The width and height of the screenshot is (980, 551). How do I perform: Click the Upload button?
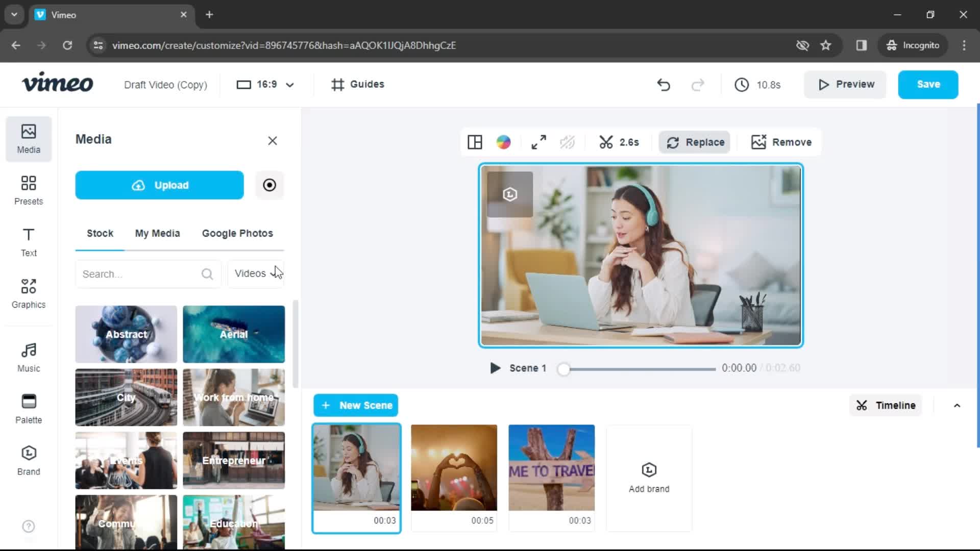[x=160, y=184]
